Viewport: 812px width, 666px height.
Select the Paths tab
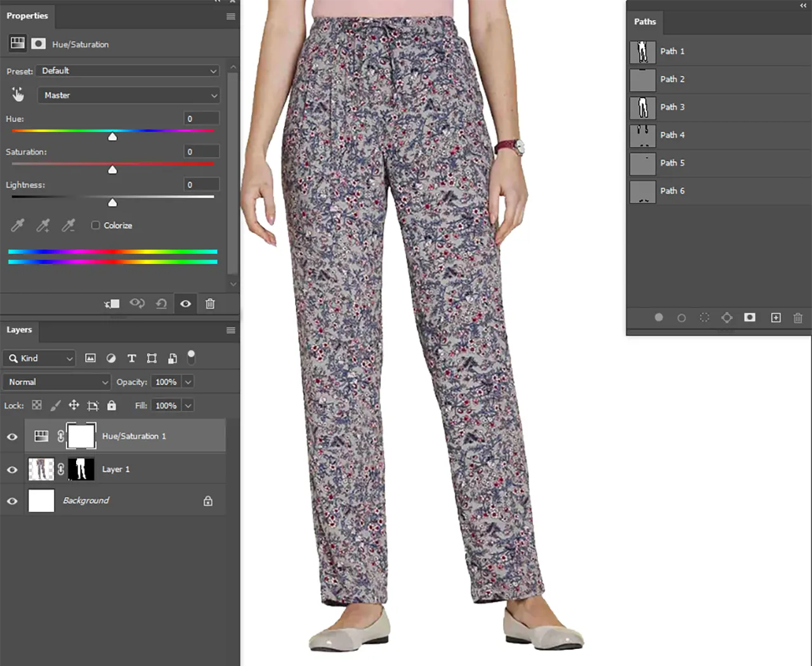pos(645,22)
